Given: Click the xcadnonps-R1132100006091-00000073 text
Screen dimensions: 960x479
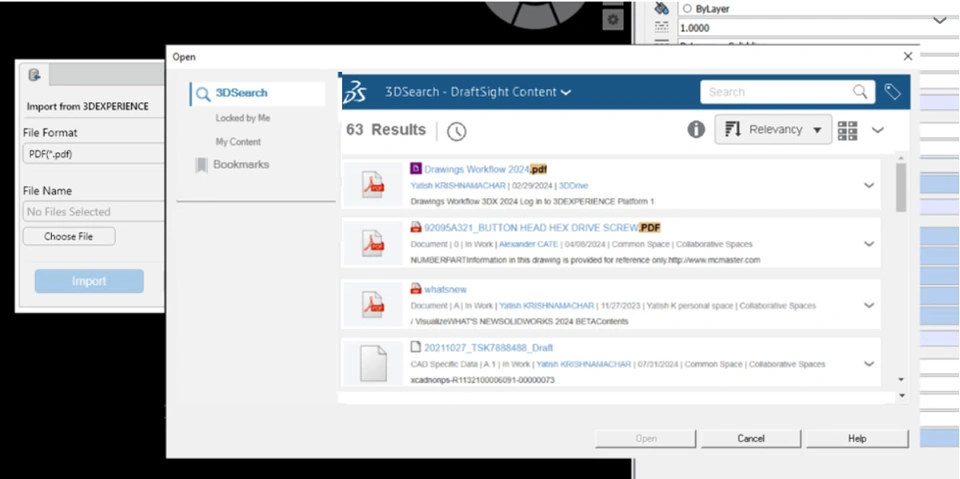Looking at the screenshot, I should pos(482,380).
